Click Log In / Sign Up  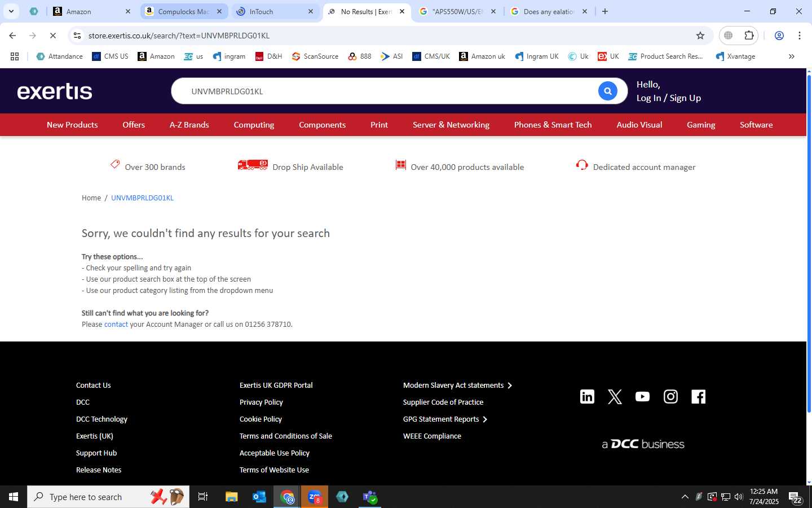pos(669,98)
